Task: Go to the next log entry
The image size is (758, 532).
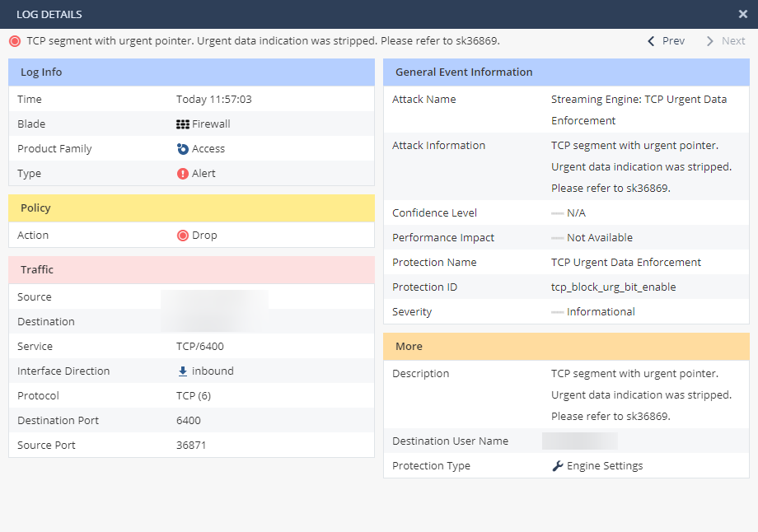Action: (x=725, y=41)
